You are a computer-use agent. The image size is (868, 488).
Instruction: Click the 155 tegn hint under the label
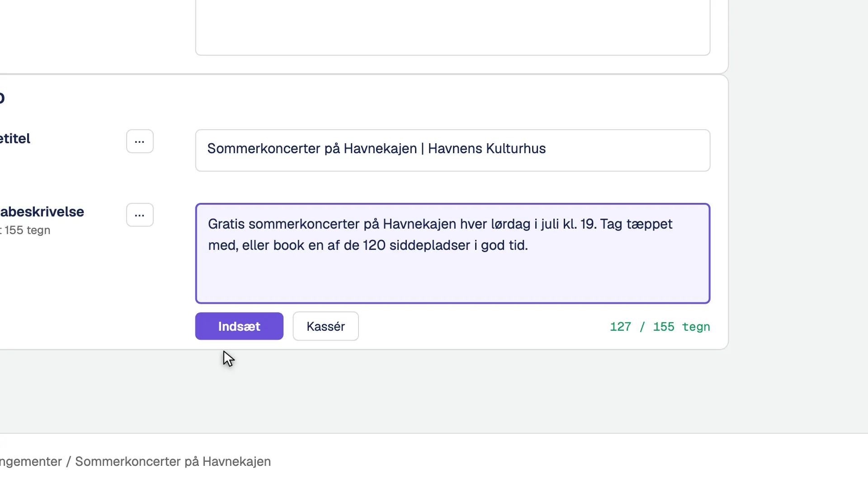click(x=25, y=230)
